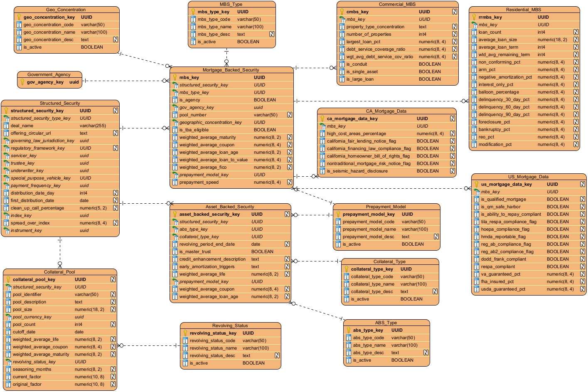Image resolution: width=588 pixels, height=392 pixels.
Task: Click the column icon next to pool_number
Action: coord(175,115)
